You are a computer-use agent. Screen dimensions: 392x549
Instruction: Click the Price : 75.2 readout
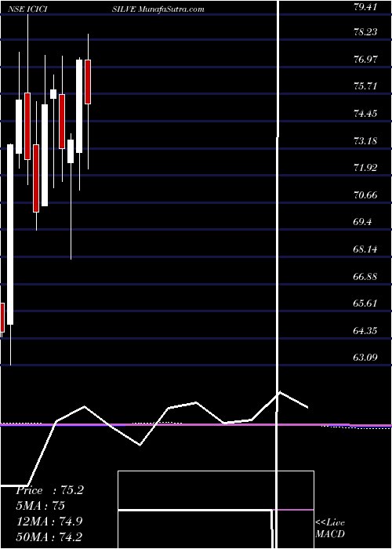[x=49, y=490]
